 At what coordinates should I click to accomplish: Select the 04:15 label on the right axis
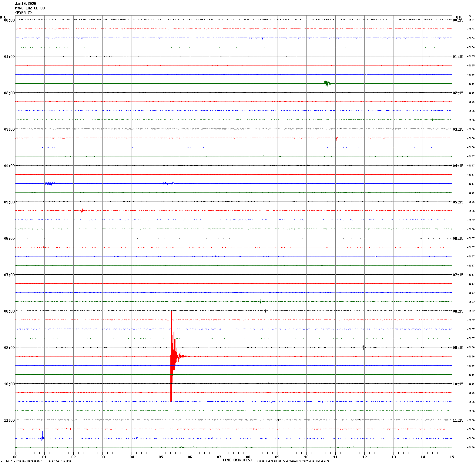[x=458, y=166]
